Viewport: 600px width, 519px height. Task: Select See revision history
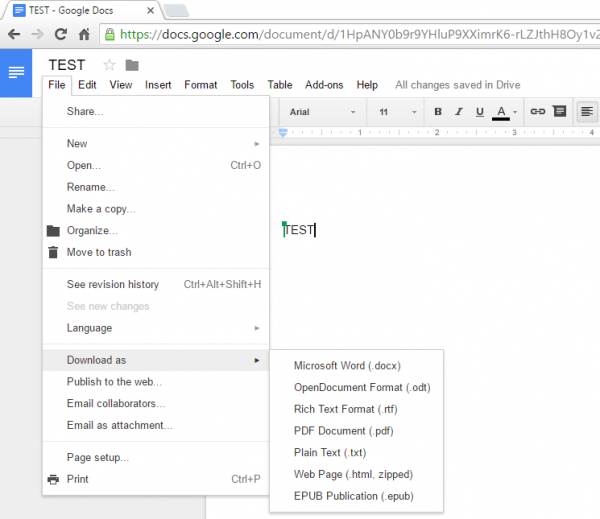[156, 284]
